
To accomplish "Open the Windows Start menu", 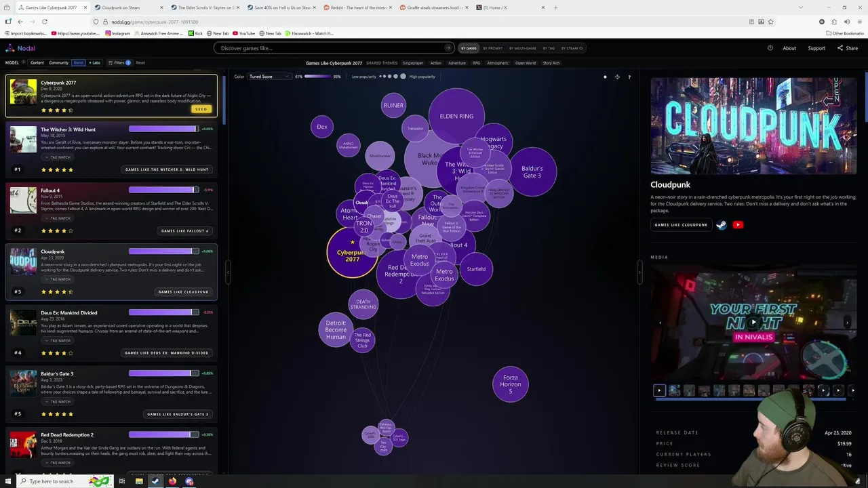I will pos(7,481).
